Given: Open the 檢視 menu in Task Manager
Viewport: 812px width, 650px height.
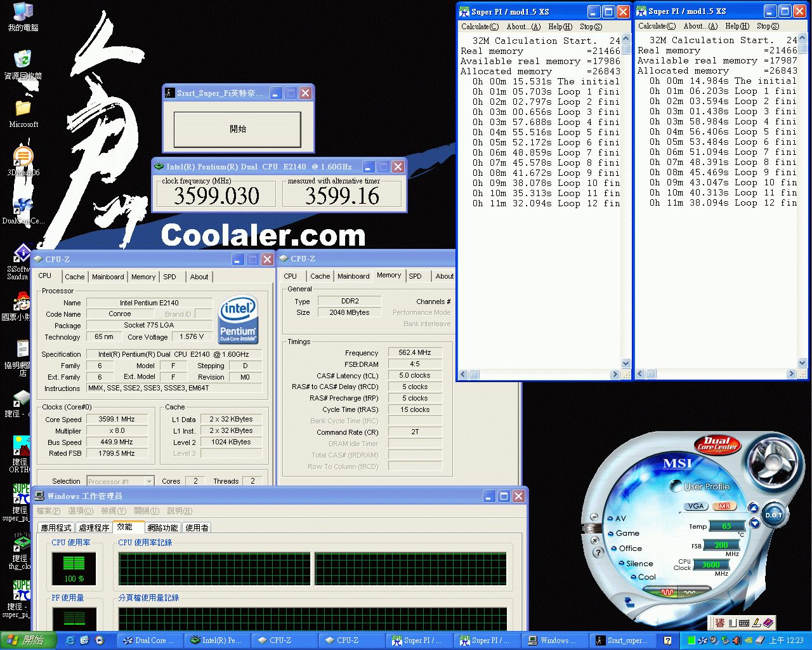Looking at the screenshot, I should (x=114, y=511).
